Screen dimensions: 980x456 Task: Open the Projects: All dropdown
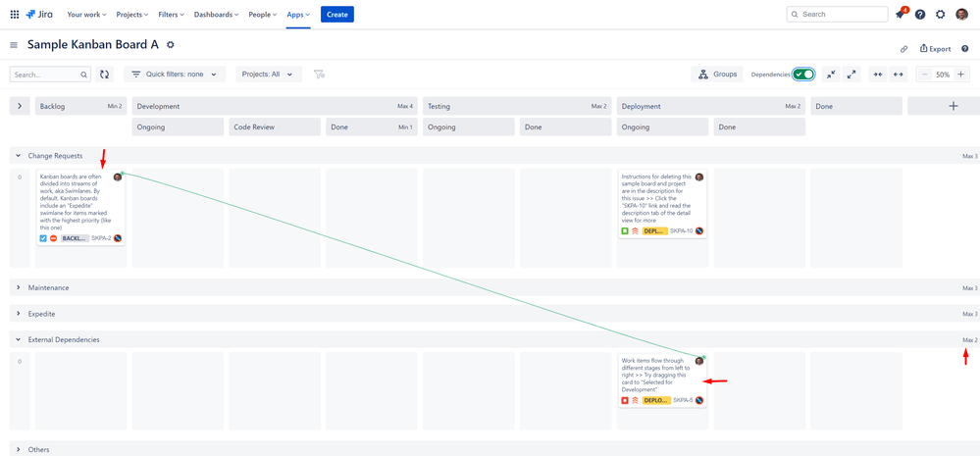click(x=269, y=75)
